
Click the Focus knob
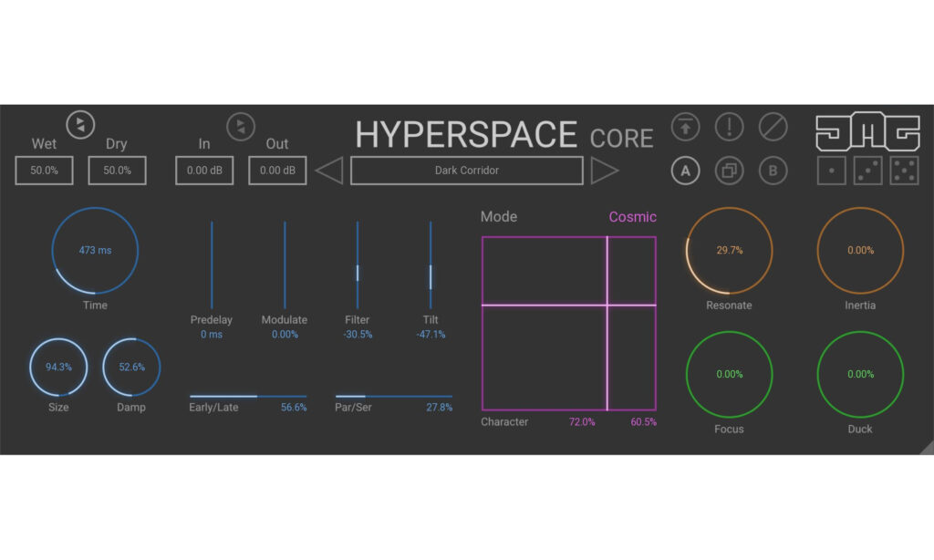click(x=729, y=375)
